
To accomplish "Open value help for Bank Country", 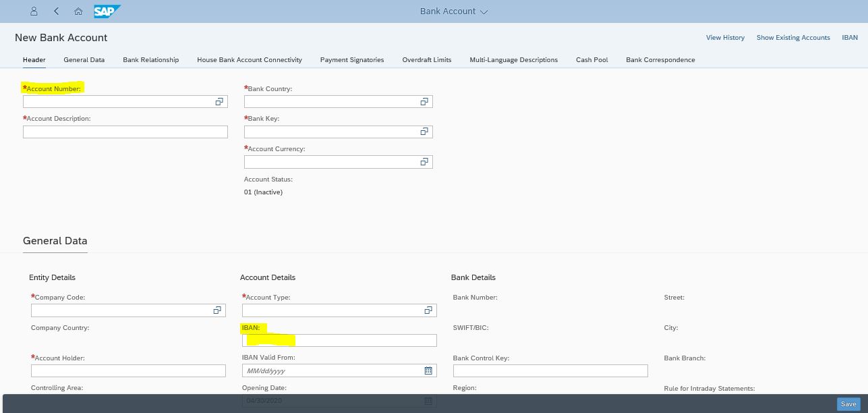I will click(x=424, y=102).
